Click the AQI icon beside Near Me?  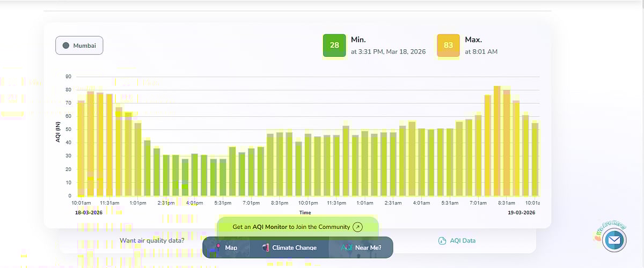click(x=347, y=248)
